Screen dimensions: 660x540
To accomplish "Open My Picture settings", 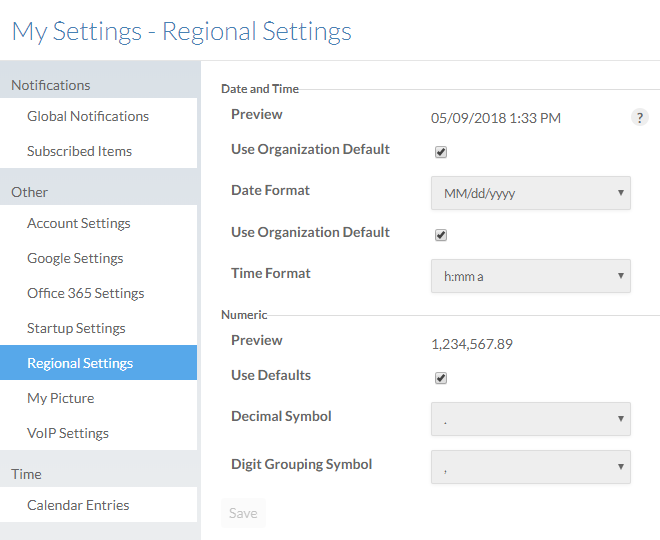I will [x=60, y=398].
